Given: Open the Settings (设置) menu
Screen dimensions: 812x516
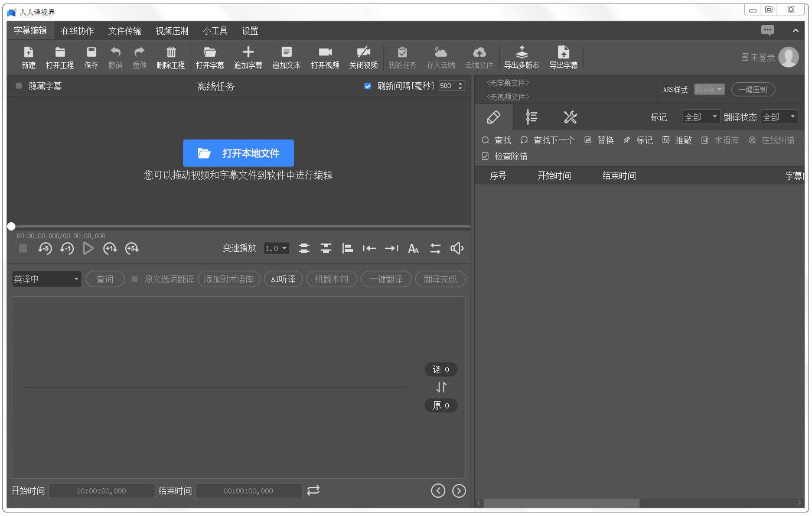Looking at the screenshot, I should [250, 31].
